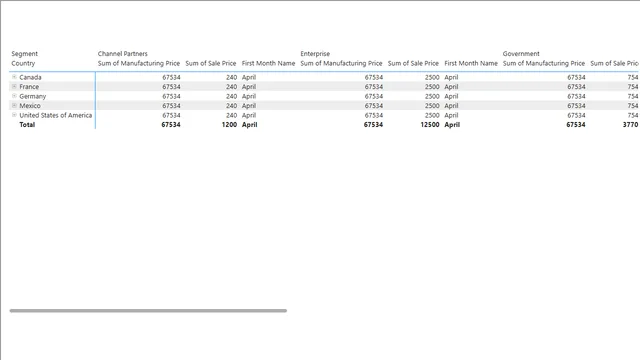Click the Enterprise total sale price 12500
640x360 pixels.
click(430, 124)
